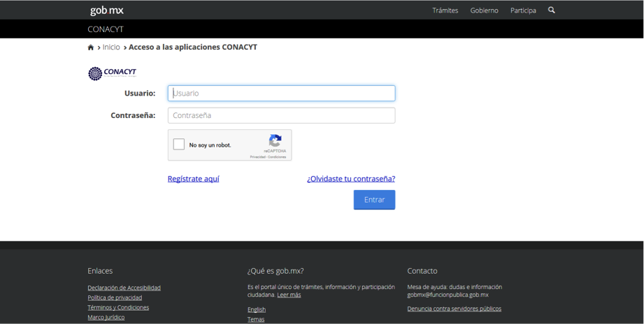Image resolution: width=644 pixels, height=324 pixels.
Task: Open the ¿Olvidaste tu contraseña? link
Action: (x=350, y=179)
